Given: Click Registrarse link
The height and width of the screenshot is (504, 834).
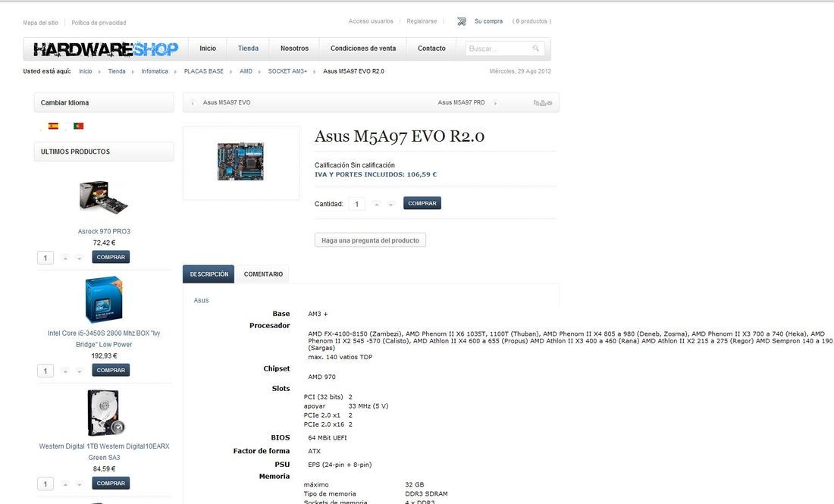Looking at the screenshot, I should point(422,21).
